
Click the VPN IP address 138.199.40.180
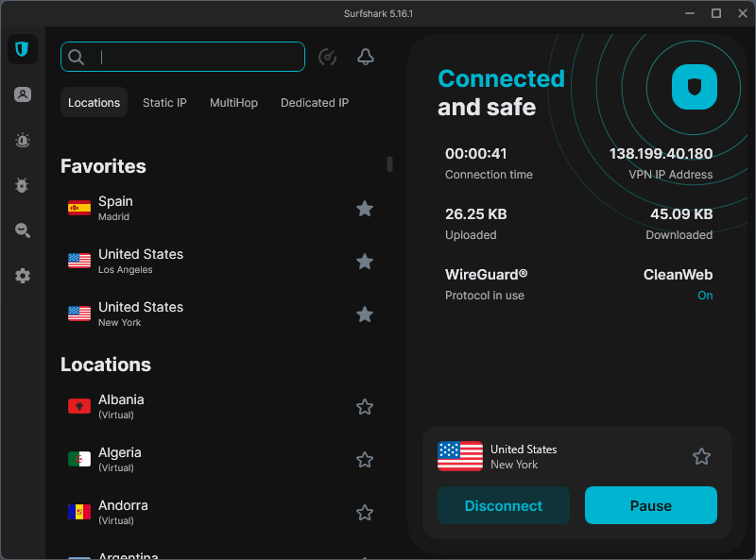[661, 154]
